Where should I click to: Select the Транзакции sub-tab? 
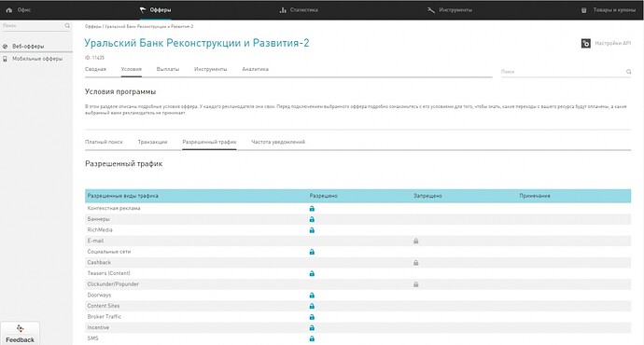click(x=152, y=142)
